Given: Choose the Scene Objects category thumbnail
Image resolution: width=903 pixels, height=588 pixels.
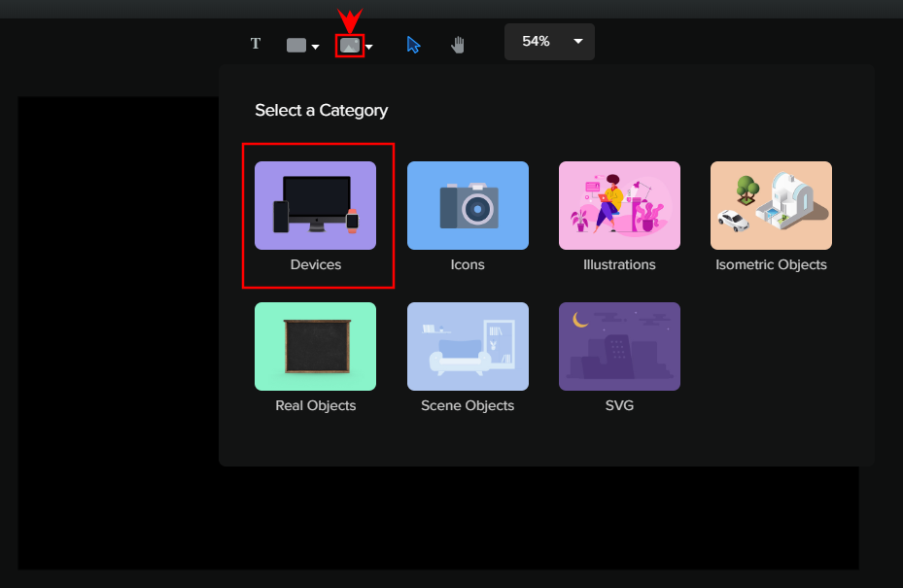Looking at the screenshot, I should [468, 347].
